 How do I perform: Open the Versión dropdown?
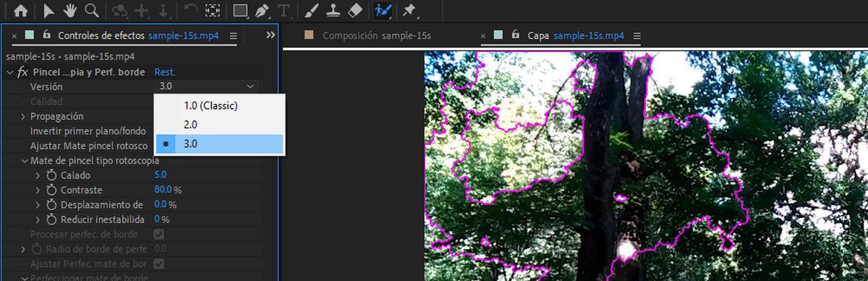pyautogui.click(x=205, y=86)
